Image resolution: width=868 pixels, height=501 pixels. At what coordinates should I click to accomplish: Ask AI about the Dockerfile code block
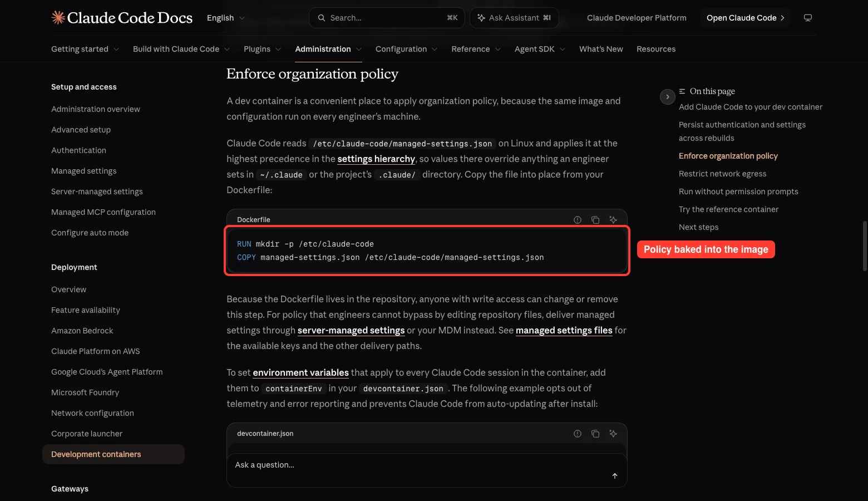click(x=613, y=220)
